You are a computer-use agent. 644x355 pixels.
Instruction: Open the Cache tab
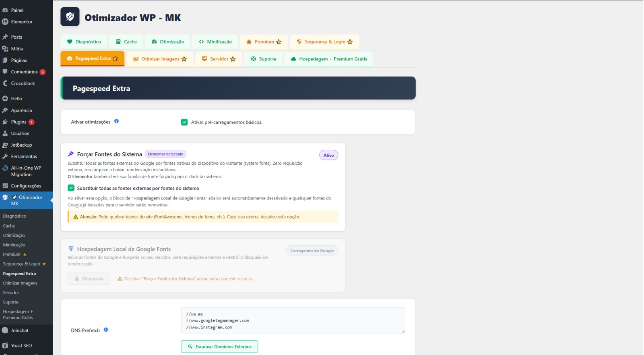pyautogui.click(x=126, y=42)
